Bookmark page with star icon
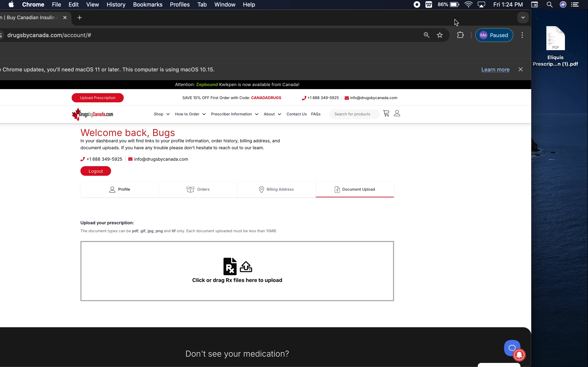Viewport: 588px width, 367px height. pos(440,35)
